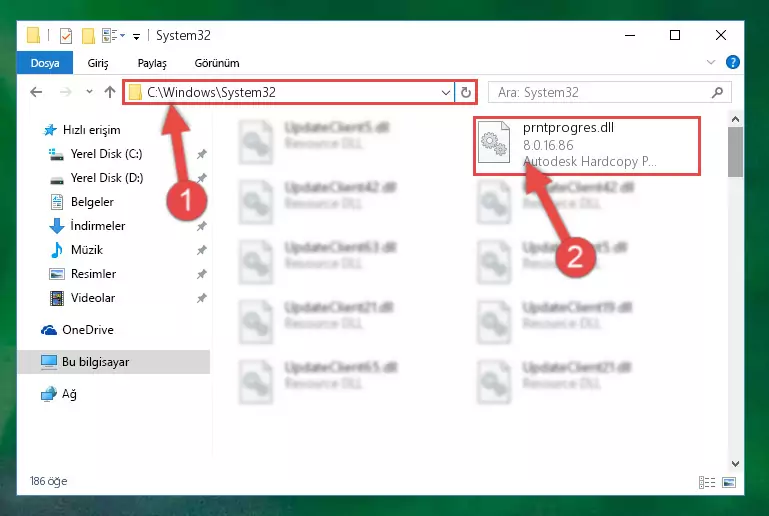Viewport: 769px width, 516px height.
Task: Click the pin icon next to Müzik
Action: point(201,250)
